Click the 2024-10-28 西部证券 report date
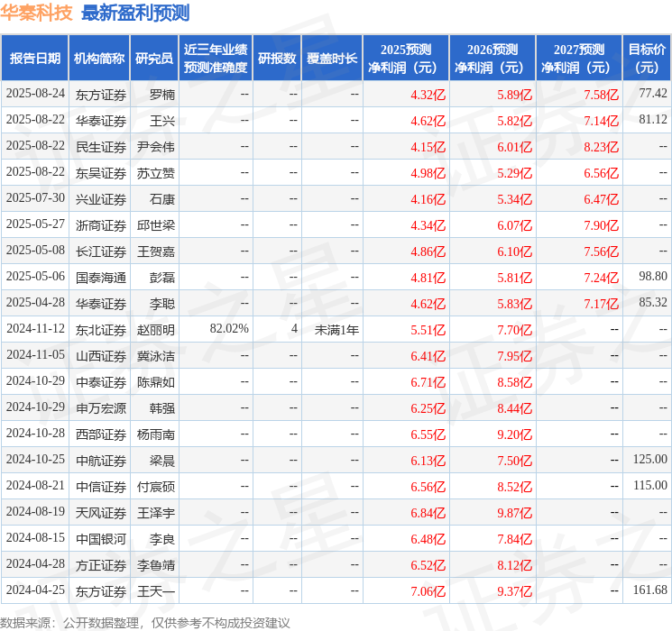Viewport: 672px width, 631px height. point(35,433)
